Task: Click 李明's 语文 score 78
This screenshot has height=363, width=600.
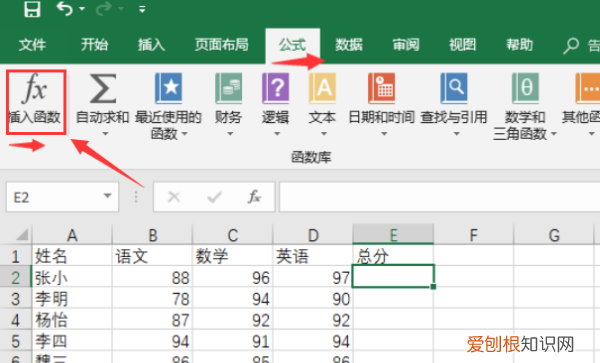Action: click(x=152, y=299)
